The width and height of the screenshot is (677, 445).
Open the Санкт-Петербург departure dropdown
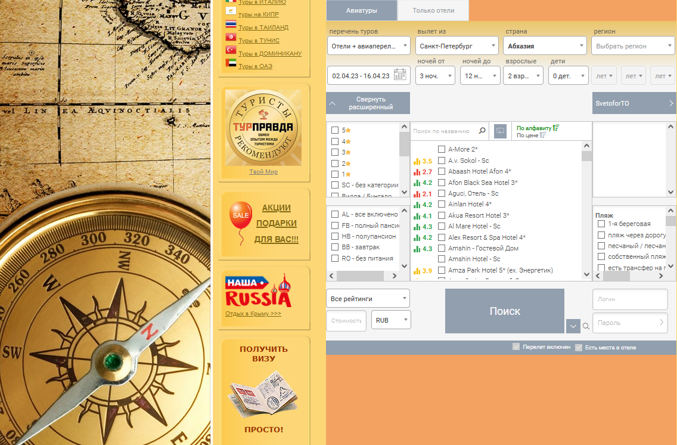coord(456,46)
